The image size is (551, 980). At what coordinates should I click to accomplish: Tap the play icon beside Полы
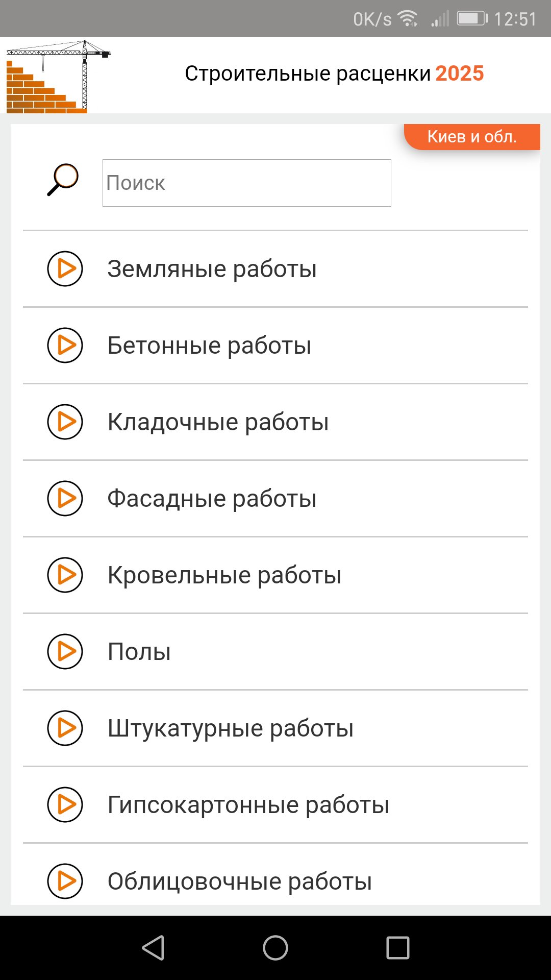[65, 651]
